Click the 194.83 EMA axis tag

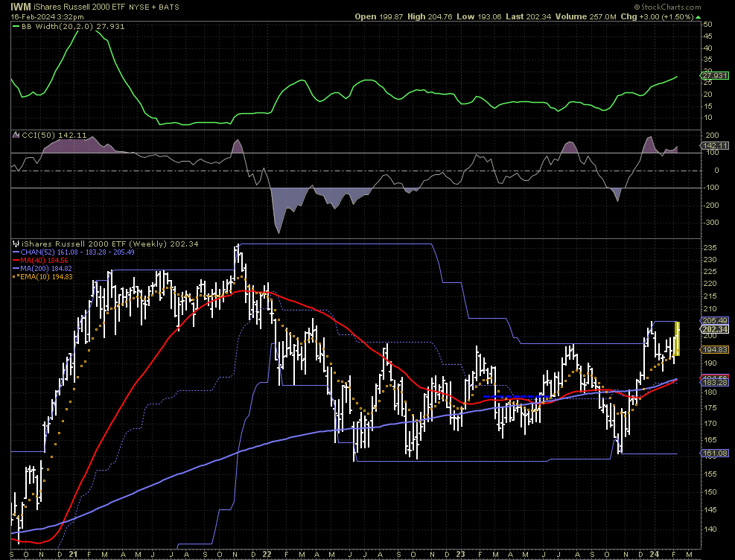(714, 349)
